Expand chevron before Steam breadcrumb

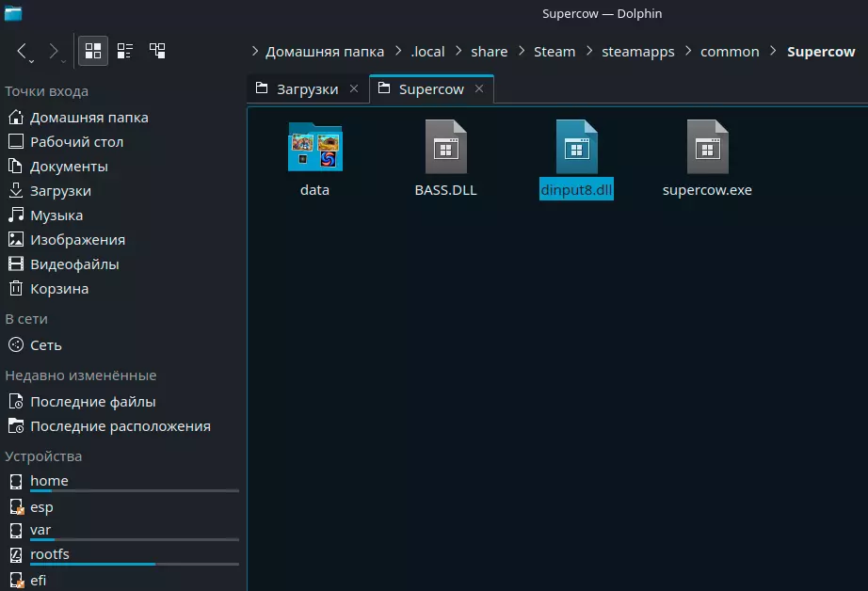[x=523, y=52]
